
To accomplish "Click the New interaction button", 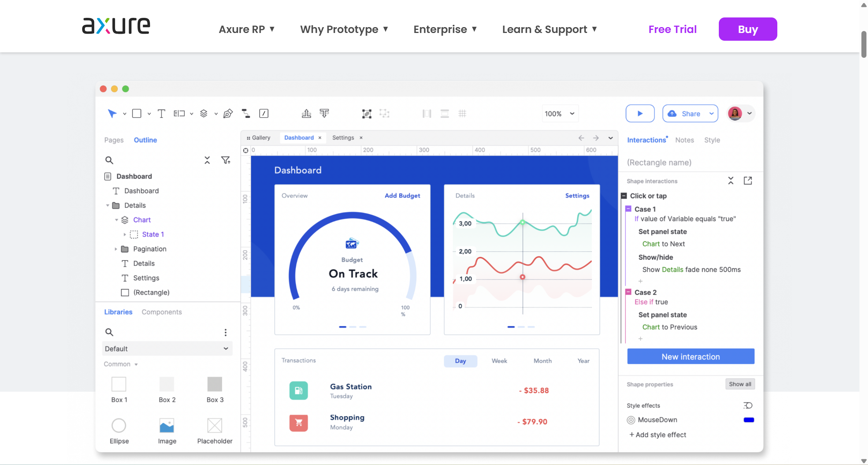I will 691,356.
